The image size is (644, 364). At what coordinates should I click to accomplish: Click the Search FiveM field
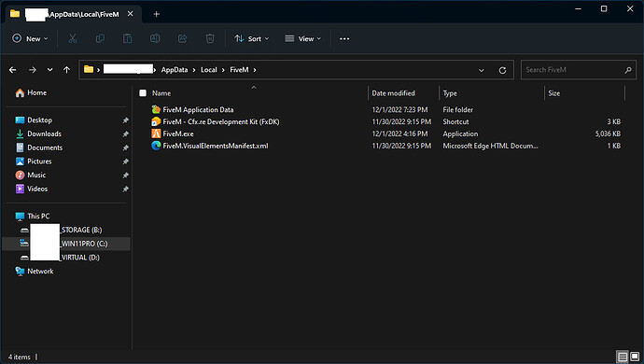point(579,70)
